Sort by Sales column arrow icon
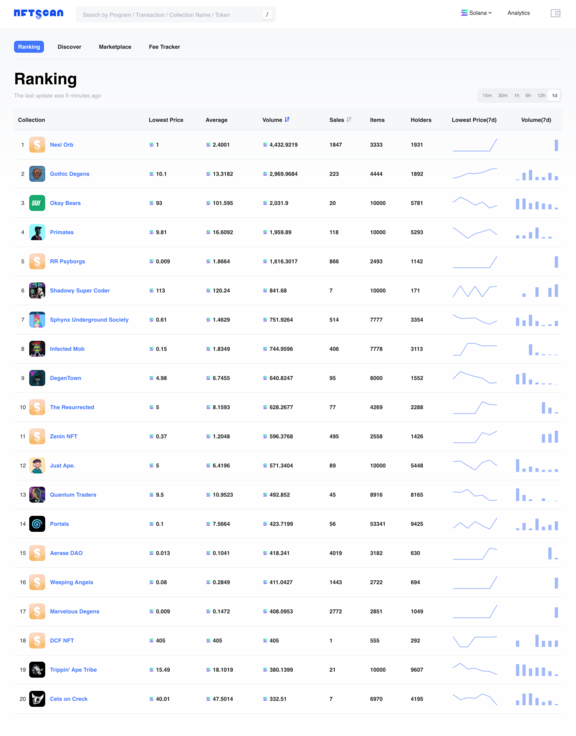The width and height of the screenshot is (576, 736). (x=349, y=120)
